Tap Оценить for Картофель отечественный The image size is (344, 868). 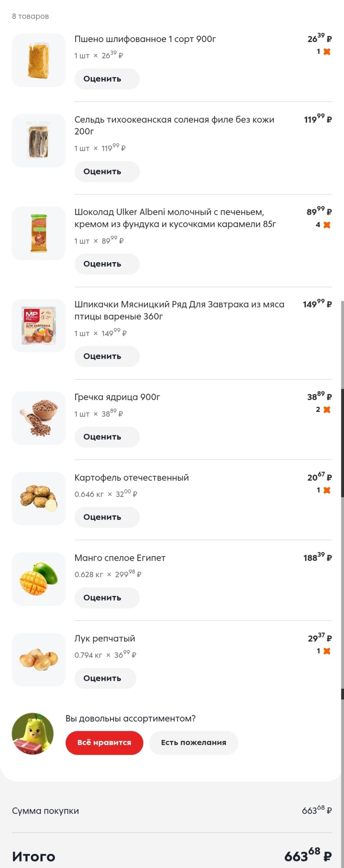coord(107,517)
